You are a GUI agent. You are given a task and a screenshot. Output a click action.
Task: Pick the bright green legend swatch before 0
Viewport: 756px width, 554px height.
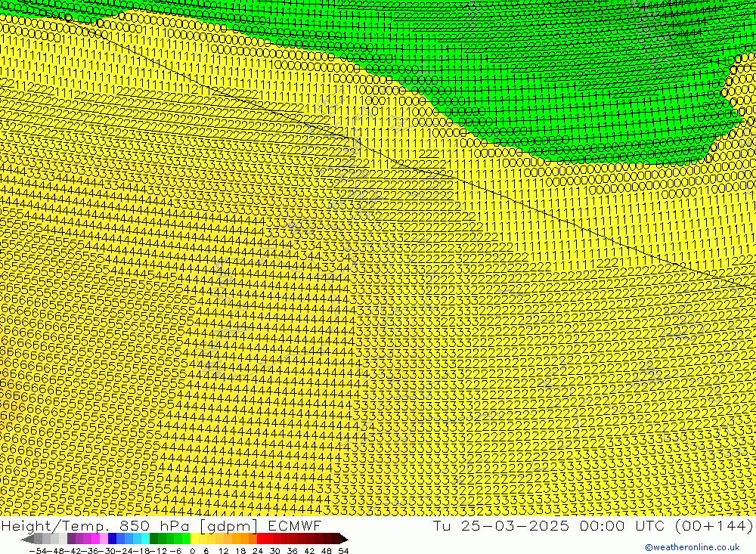coord(186,539)
